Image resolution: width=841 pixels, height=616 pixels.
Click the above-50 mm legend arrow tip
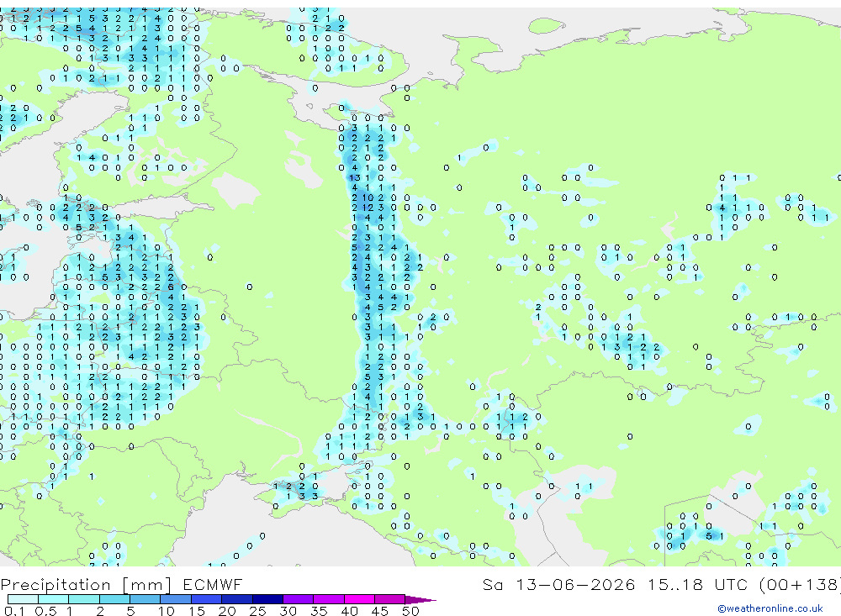[x=421, y=599]
